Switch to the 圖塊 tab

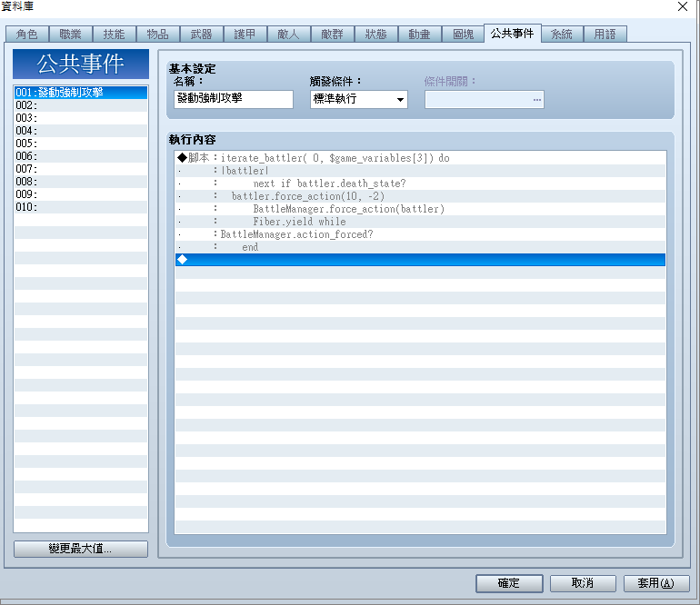[x=463, y=35]
